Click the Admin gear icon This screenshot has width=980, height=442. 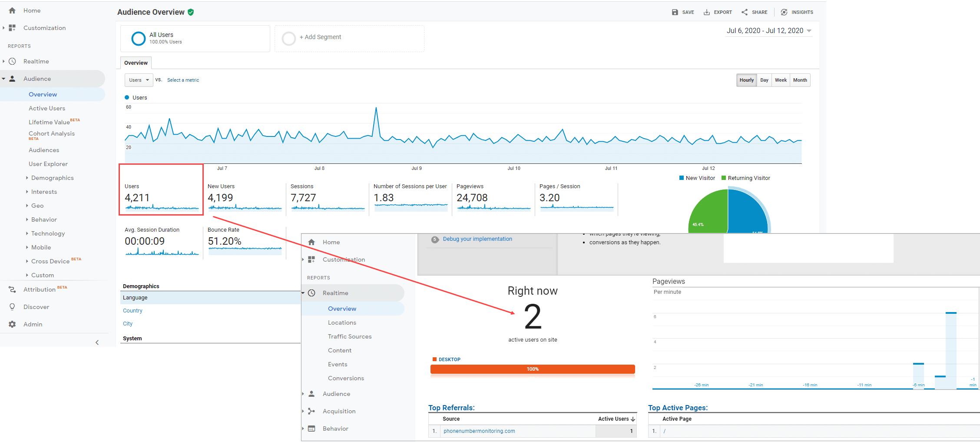click(12, 324)
